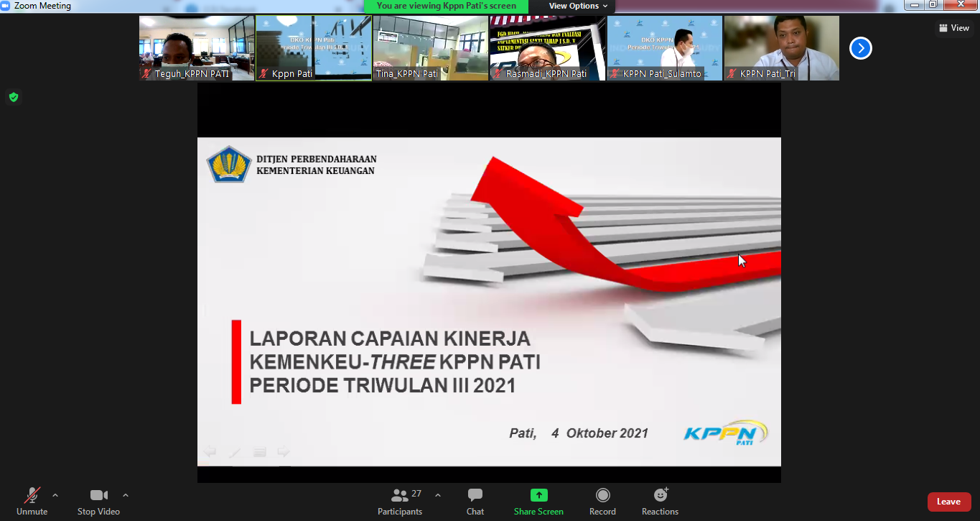Click 'You are viewing Kppn Pati's screen' banner
This screenshot has height=521, width=980.
(x=446, y=6)
